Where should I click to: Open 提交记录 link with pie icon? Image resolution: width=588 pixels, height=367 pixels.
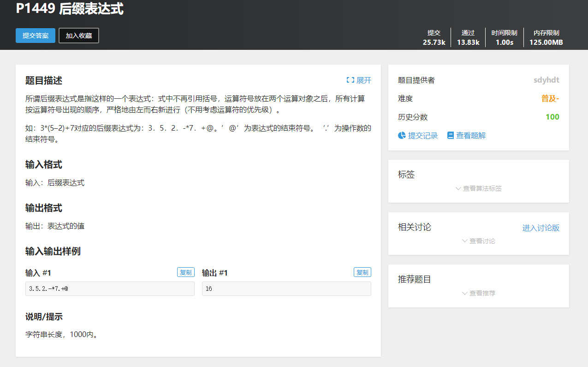(x=418, y=135)
